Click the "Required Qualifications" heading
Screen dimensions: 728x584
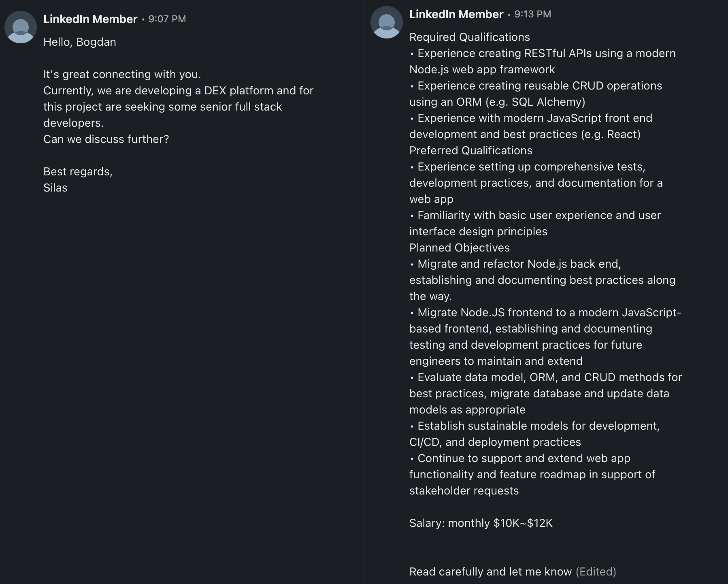(x=469, y=37)
